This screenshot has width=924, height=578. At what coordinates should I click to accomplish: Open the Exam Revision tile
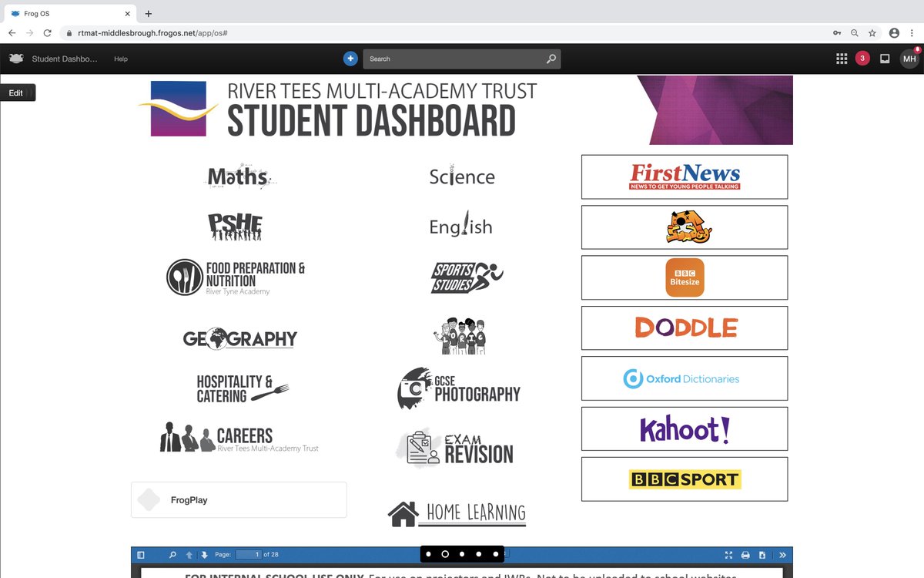pyautogui.click(x=454, y=449)
